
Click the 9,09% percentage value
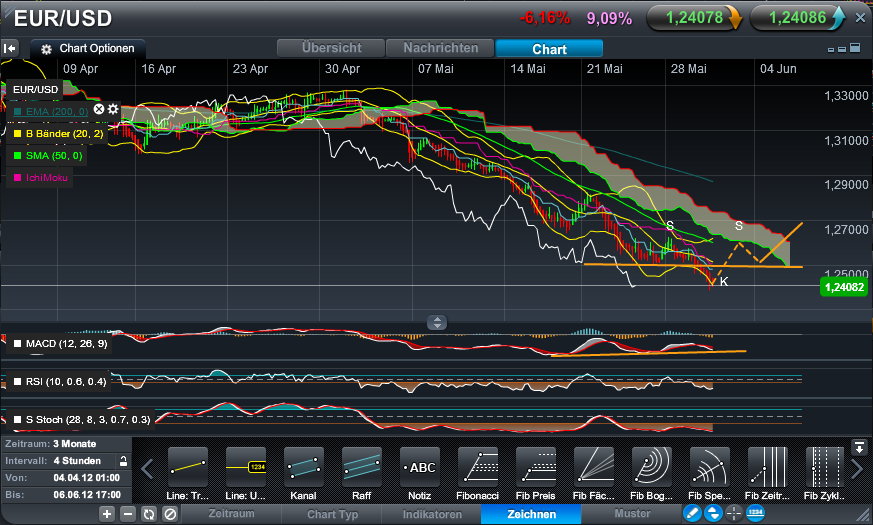tap(609, 18)
